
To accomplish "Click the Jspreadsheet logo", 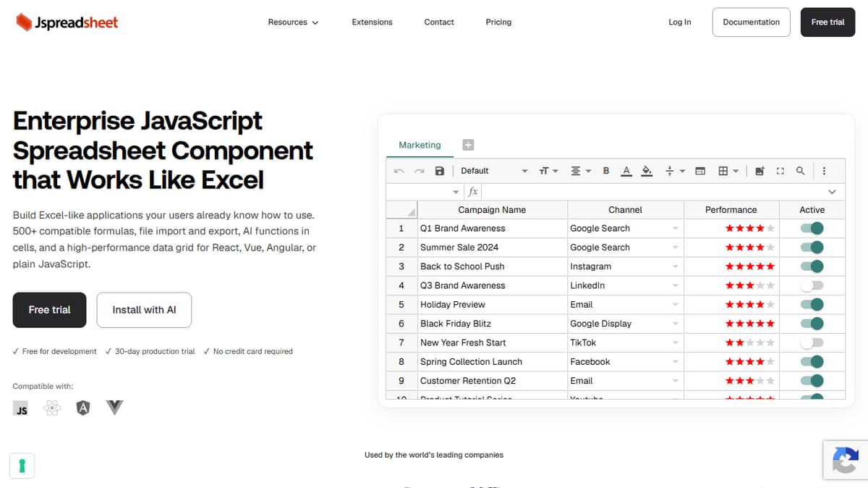I will (67, 22).
